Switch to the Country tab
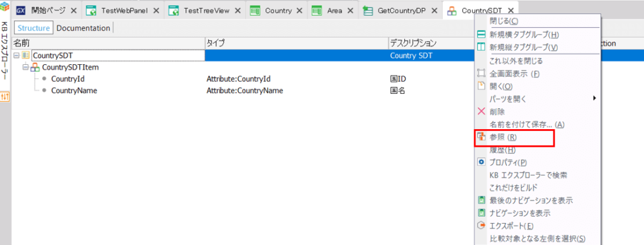This screenshot has width=644, height=245. coord(279,11)
